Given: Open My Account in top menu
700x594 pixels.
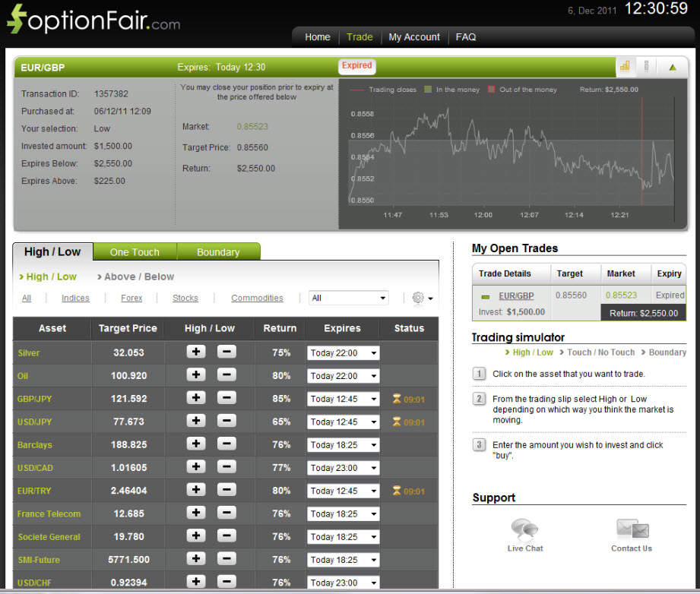Looking at the screenshot, I should tap(414, 36).
